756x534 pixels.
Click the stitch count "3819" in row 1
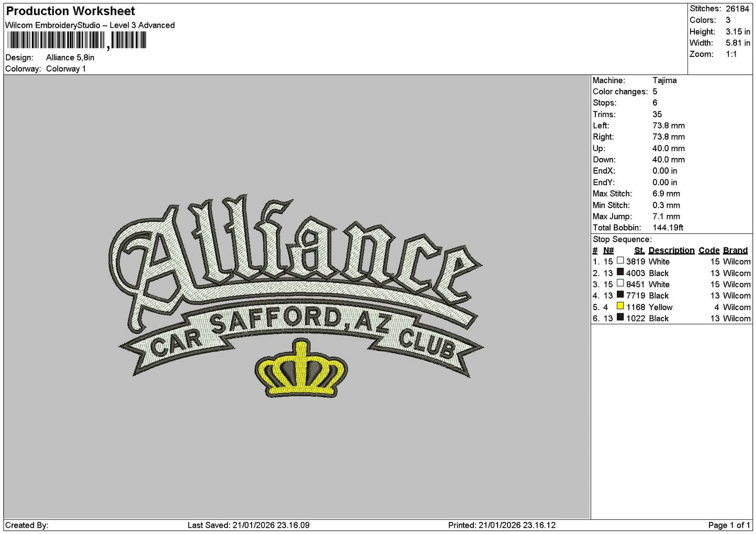point(635,262)
